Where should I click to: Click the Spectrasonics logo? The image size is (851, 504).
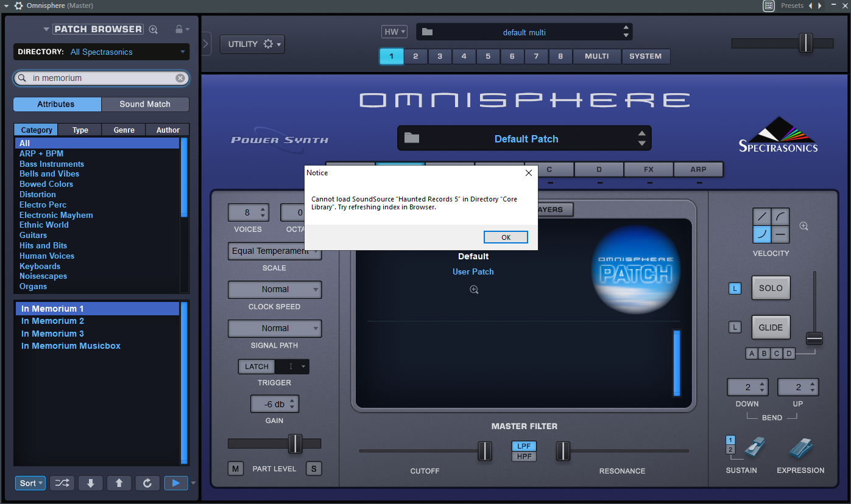[778, 135]
